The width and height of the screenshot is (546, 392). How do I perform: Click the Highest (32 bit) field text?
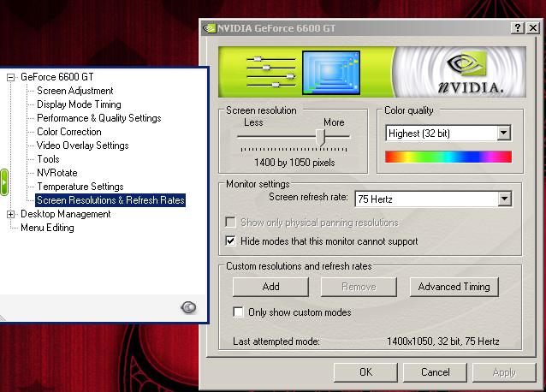pos(418,134)
